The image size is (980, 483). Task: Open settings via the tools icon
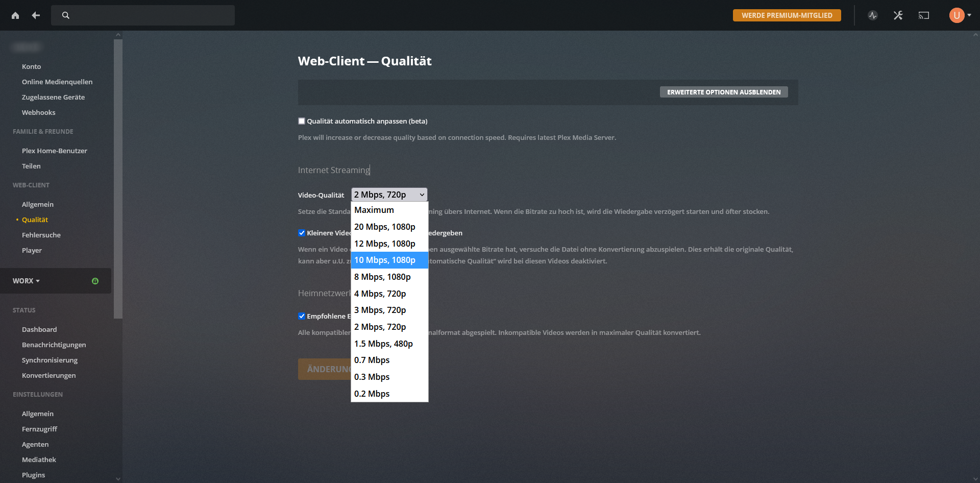point(898,15)
